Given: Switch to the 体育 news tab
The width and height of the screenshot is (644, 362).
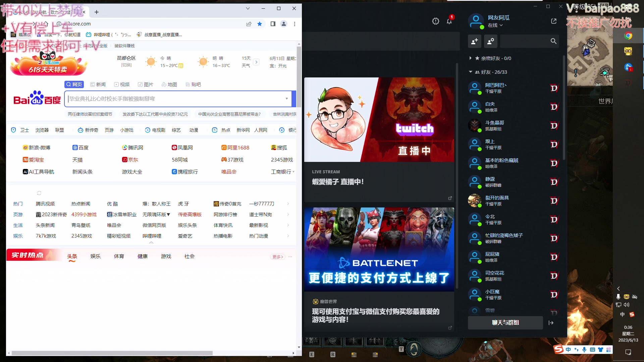Looking at the screenshot, I should pos(119,256).
